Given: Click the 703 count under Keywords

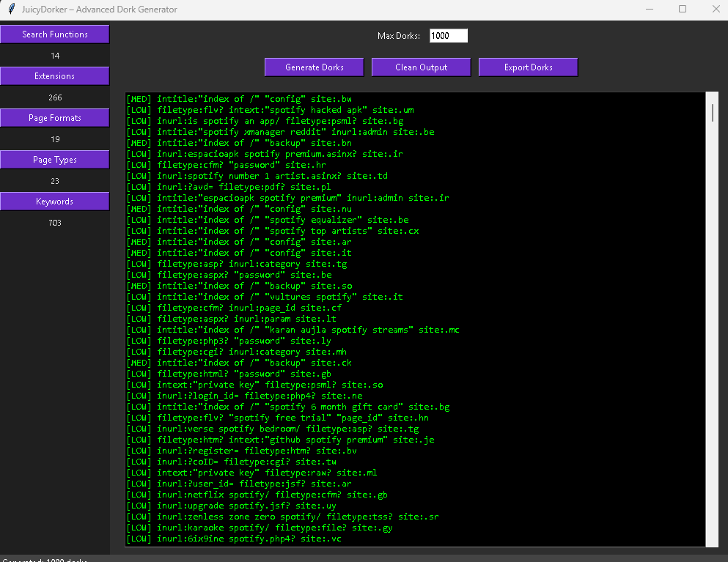Looking at the screenshot, I should pos(55,223).
